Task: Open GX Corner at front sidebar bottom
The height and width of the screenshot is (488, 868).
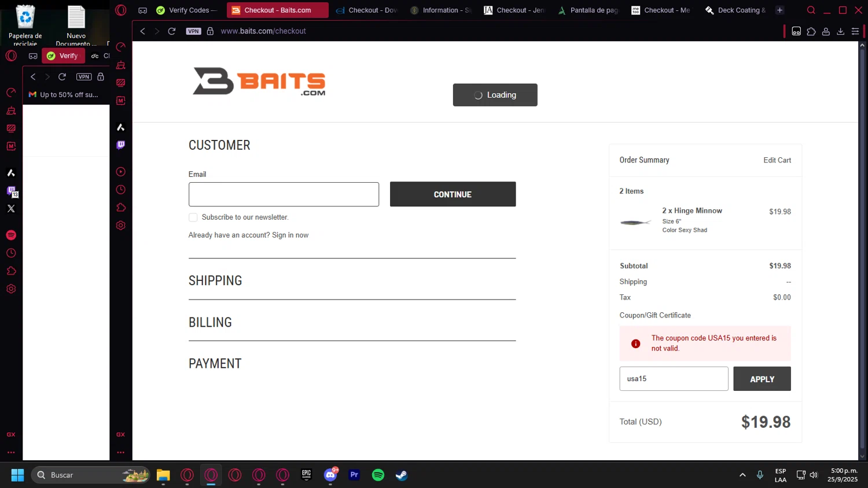Action: click(120, 434)
